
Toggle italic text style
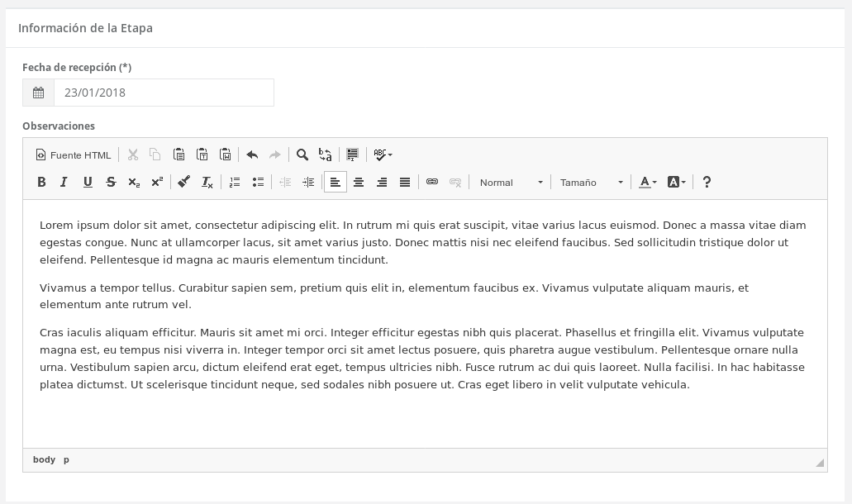[x=64, y=183]
